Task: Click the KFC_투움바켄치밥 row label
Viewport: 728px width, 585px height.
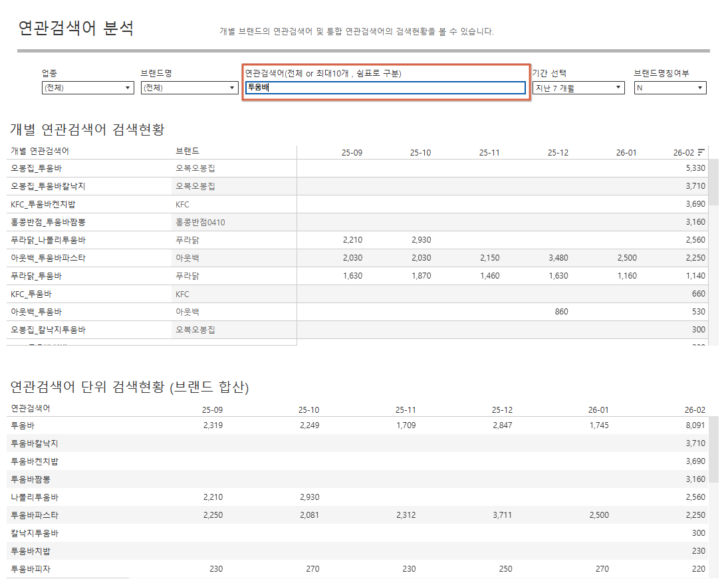Action: pyautogui.click(x=48, y=204)
